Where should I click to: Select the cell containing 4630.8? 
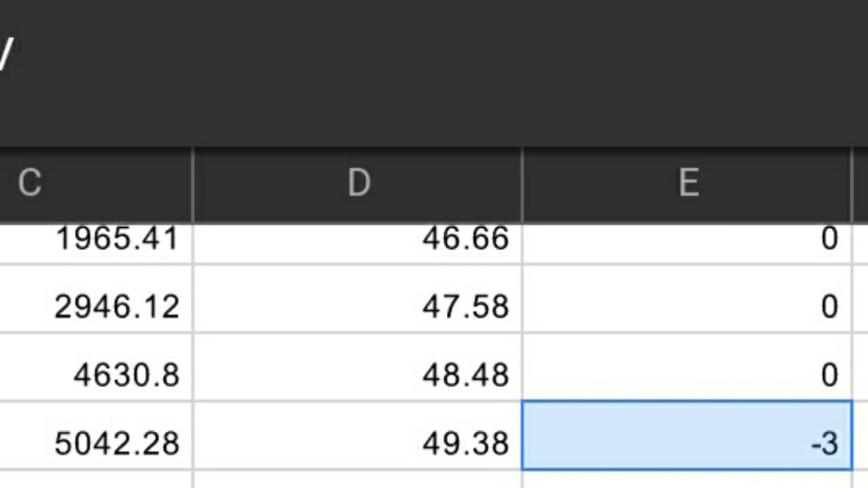point(96,367)
